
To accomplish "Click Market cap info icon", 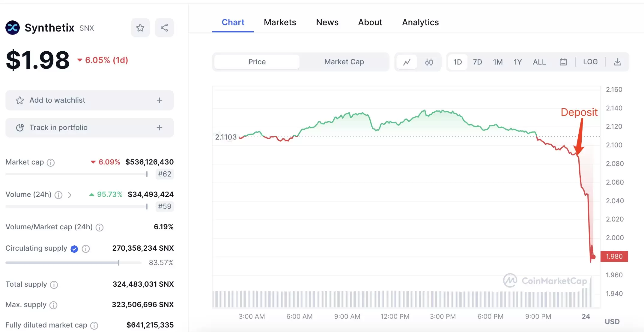I will coord(51,163).
